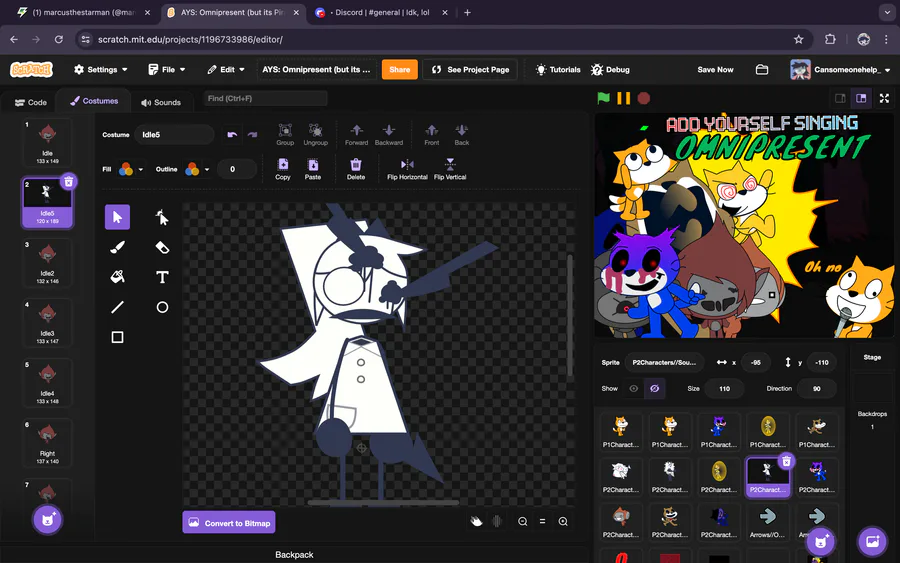Bring selection to Front
Viewport: 900px width, 563px height.
(x=432, y=134)
